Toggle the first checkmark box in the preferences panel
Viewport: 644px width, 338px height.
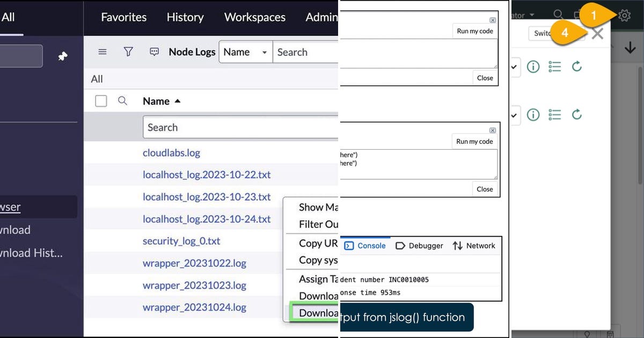point(514,67)
